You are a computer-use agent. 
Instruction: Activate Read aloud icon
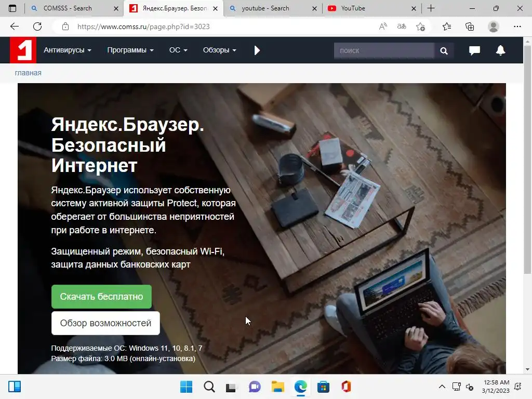point(383,26)
